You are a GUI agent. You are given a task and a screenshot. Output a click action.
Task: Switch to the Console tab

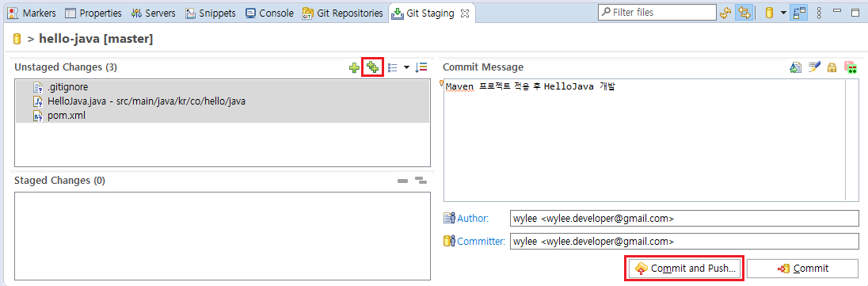point(269,13)
